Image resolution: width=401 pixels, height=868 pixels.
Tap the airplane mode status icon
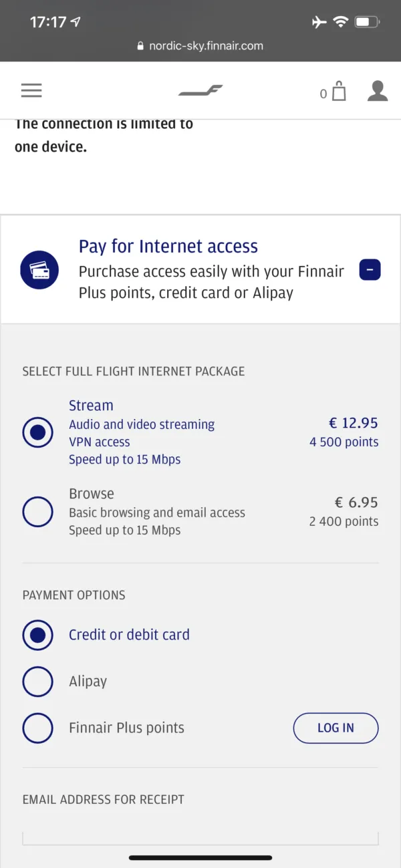pyautogui.click(x=319, y=21)
